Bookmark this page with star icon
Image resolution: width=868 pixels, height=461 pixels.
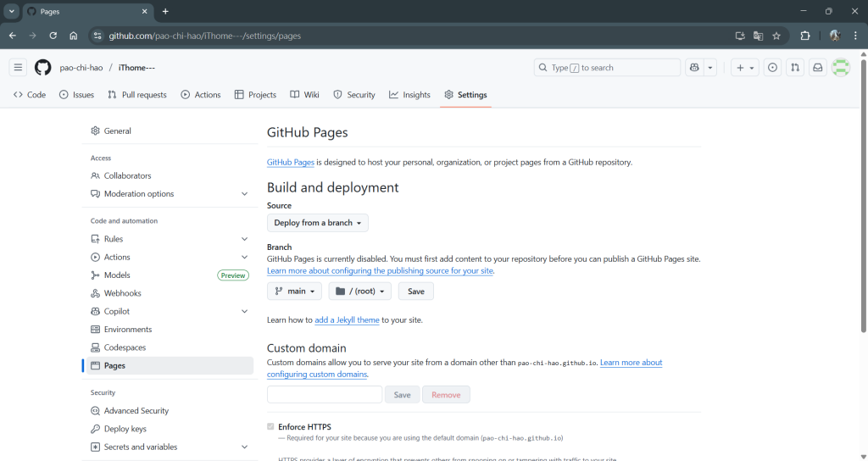(776, 36)
